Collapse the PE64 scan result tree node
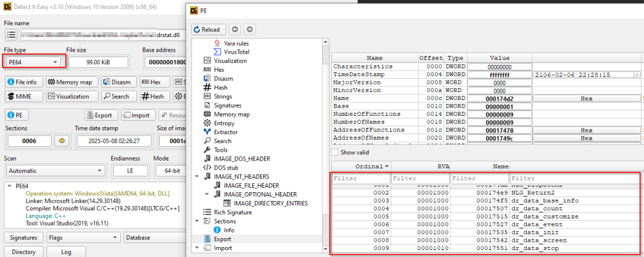 (9, 186)
